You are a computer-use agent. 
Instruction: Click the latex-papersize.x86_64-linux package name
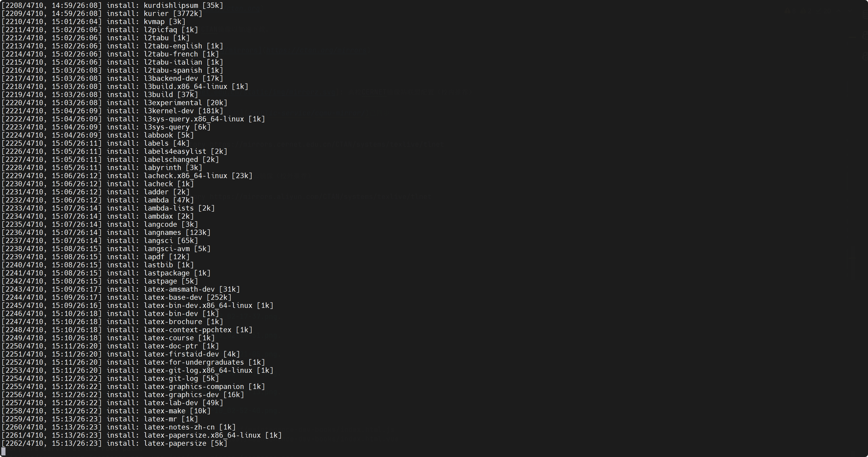pos(202,435)
